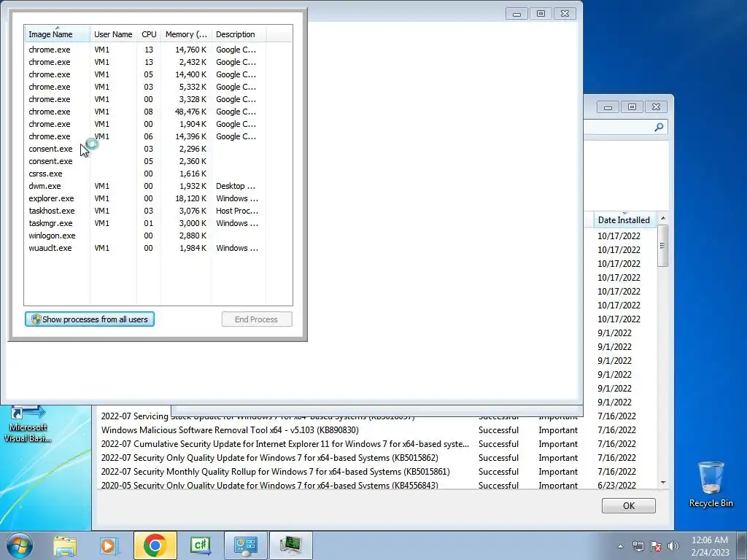Select chrome.exe using 48,476 K memory
Screen dimensions: 747x560
(158, 112)
